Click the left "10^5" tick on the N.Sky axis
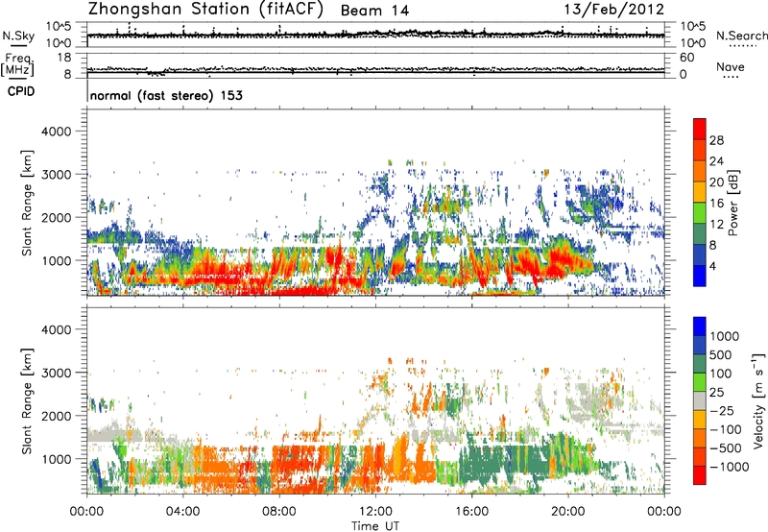The height and width of the screenshot is (532, 768). click(59, 26)
